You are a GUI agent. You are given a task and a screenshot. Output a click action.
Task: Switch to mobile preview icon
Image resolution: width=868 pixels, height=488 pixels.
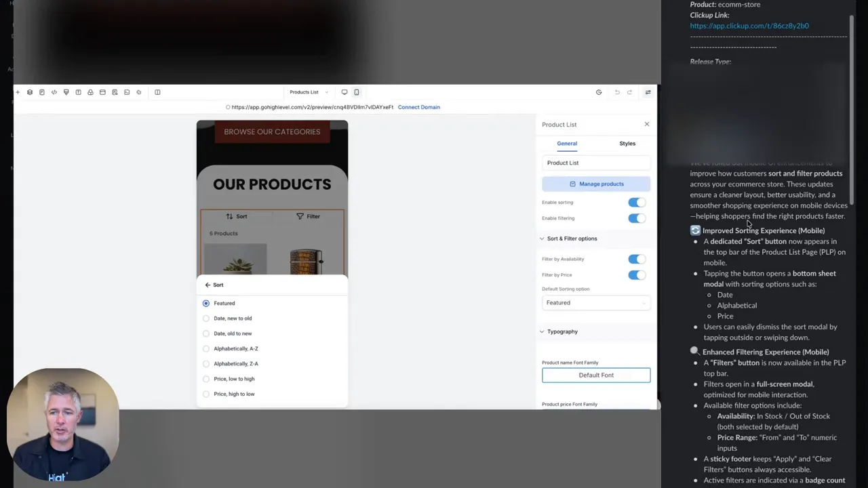[357, 92]
